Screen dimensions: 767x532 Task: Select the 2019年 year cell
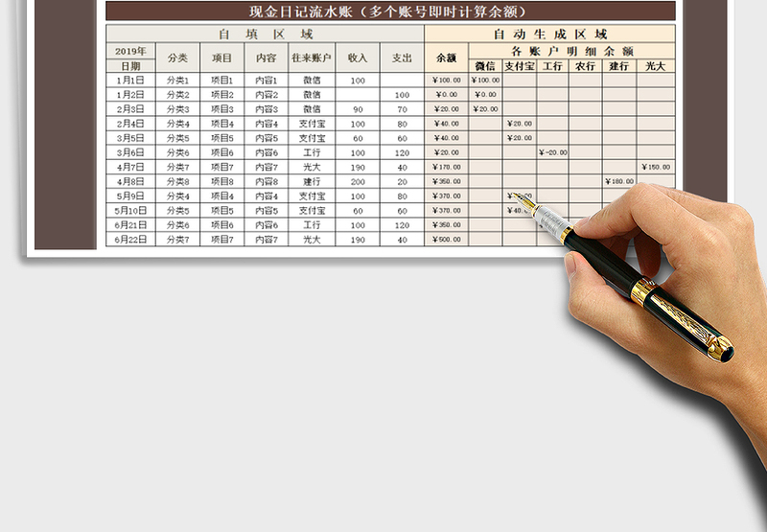(130, 51)
